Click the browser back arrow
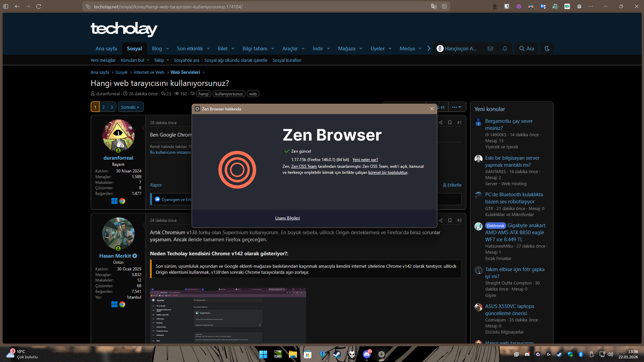Image resolution: width=644 pixels, height=362 pixels. (17, 6)
